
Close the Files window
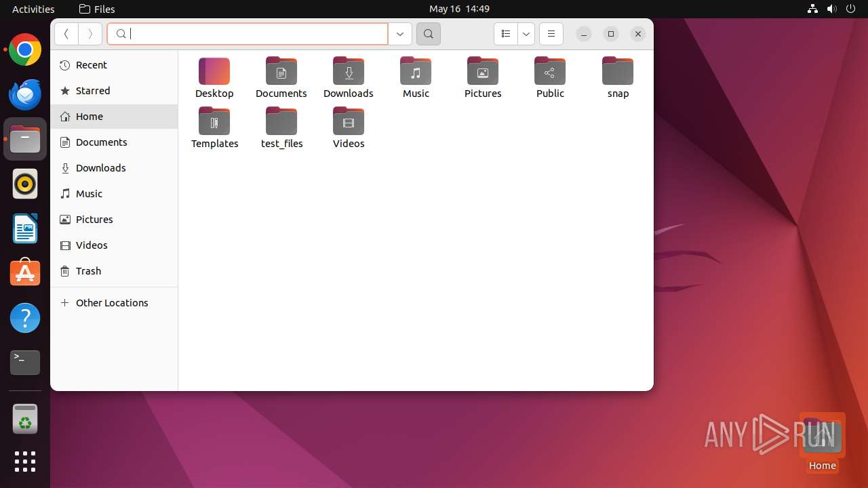pyautogui.click(x=638, y=34)
